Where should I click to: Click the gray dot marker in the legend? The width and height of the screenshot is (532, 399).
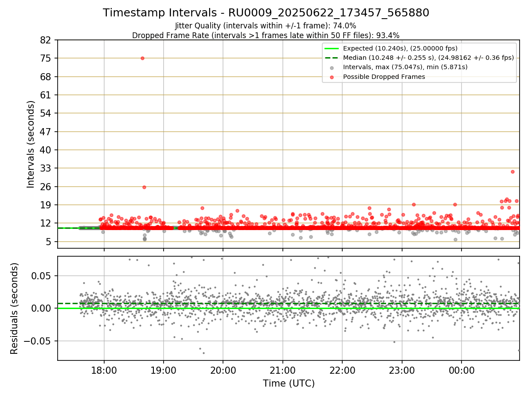point(332,67)
